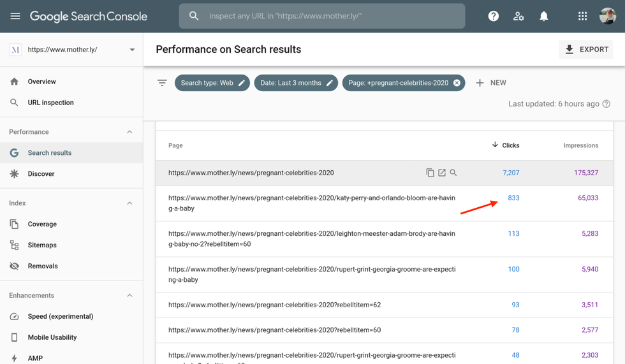Collapse the Performance section
625x364 pixels.
pyautogui.click(x=129, y=132)
